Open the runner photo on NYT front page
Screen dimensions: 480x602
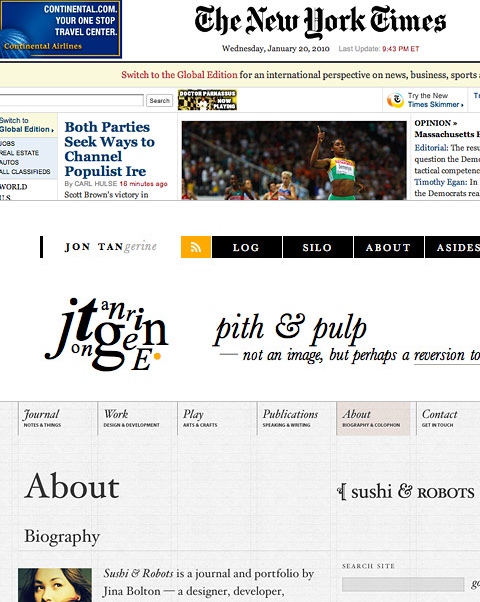pyautogui.click(x=294, y=160)
